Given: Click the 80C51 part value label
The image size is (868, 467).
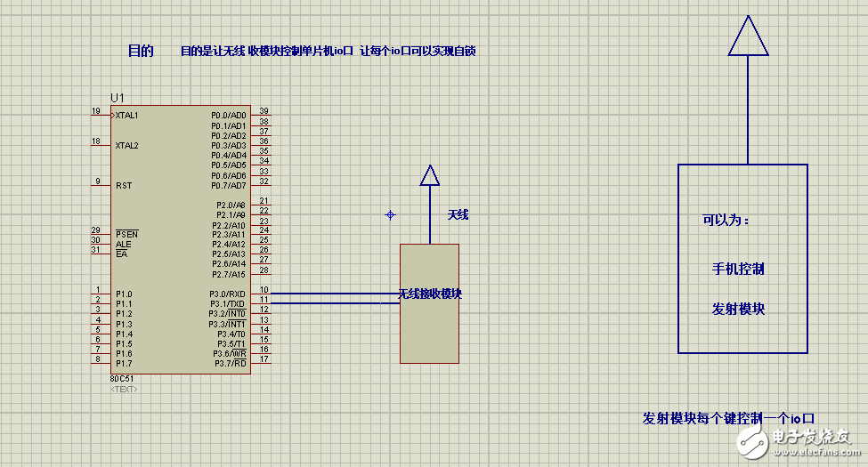Looking at the screenshot, I should (x=122, y=379).
